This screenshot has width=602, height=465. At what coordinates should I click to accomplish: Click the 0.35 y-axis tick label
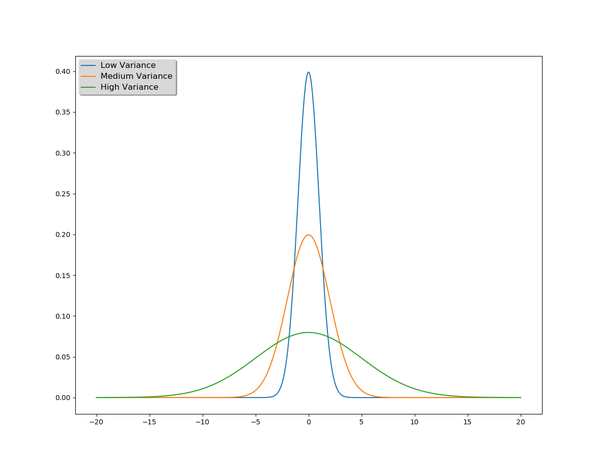pyautogui.click(x=63, y=112)
